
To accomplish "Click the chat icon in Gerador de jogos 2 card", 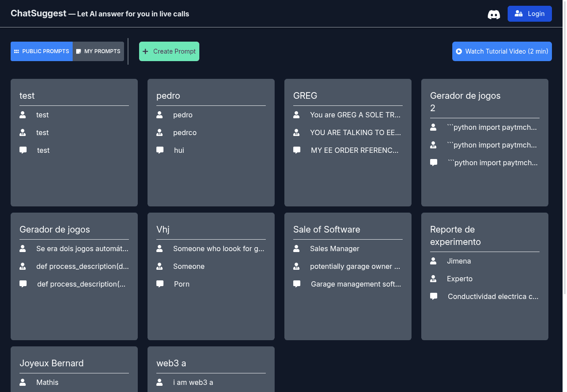I will coord(434,163).
